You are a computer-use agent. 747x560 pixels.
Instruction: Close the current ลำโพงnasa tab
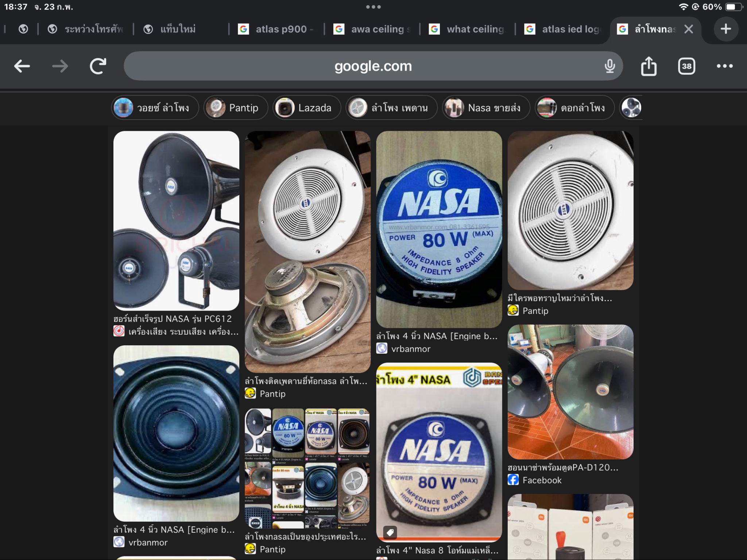(689, 29)
